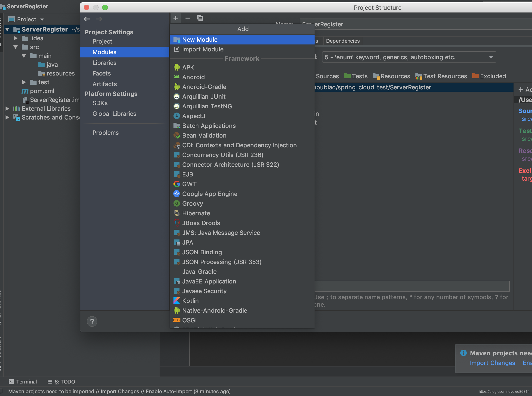The image size is (532, 396).
Task: Open the Terminal tool window button
Action: click(23, 382)
